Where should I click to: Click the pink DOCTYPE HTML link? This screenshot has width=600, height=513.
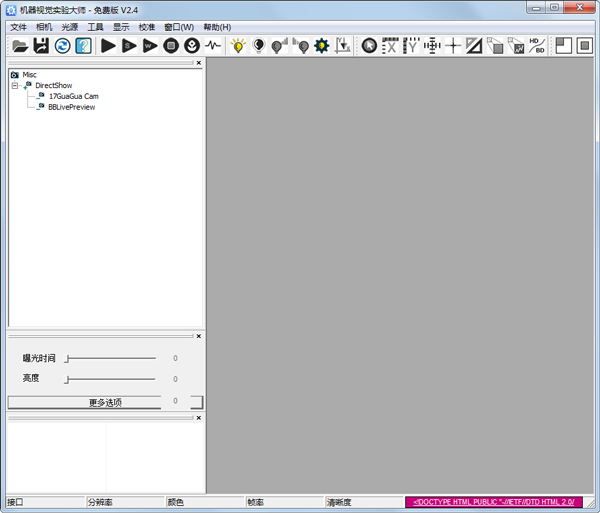pos(494,502)
